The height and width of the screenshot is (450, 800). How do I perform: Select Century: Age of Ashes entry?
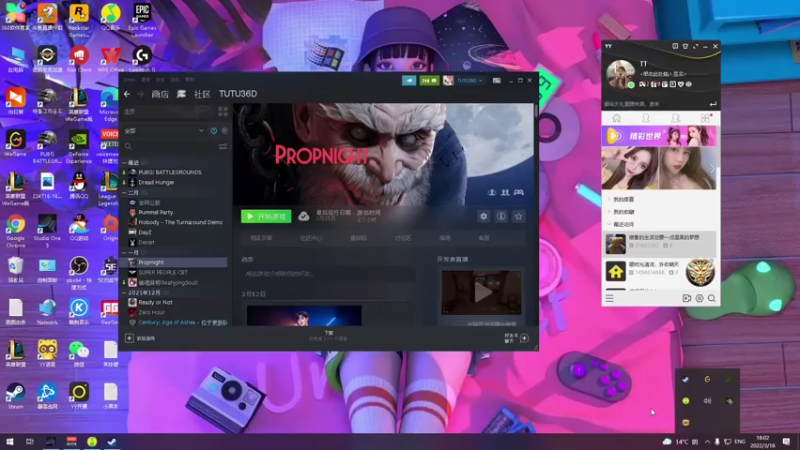click(182, 322)
